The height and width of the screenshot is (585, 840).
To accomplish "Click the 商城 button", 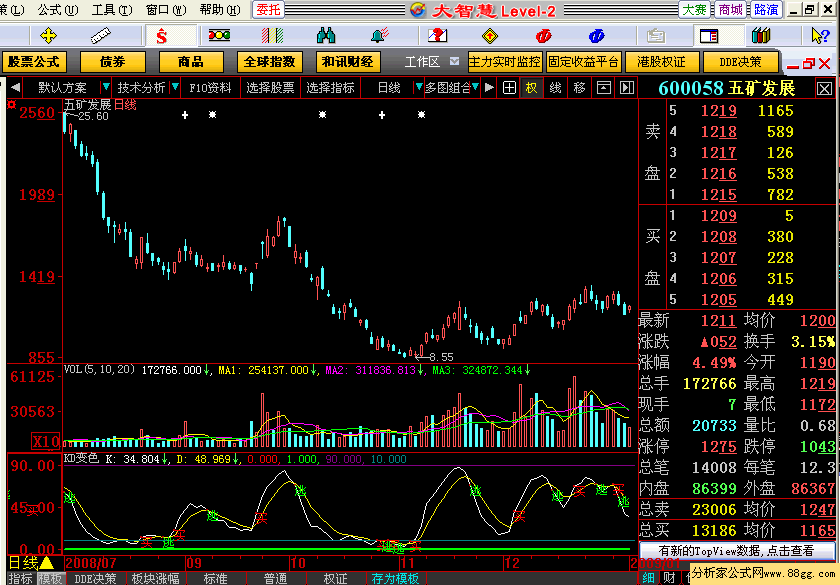I will tap(730, 10).
